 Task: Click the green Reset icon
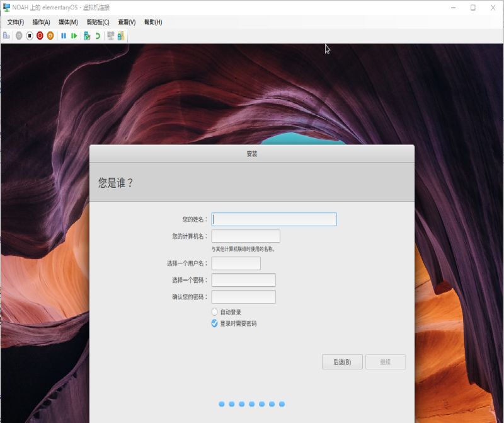pyautogui.click(x=74, y=36)
